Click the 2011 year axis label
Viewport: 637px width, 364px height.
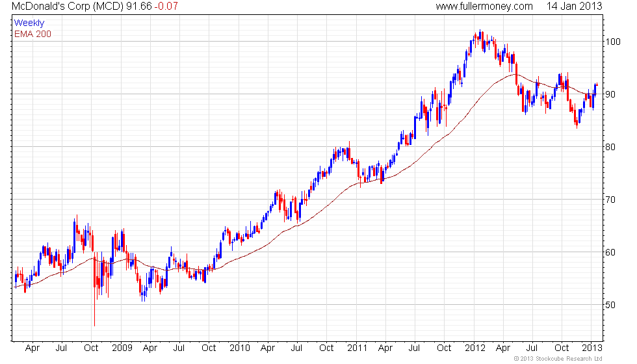pos(357,348)
